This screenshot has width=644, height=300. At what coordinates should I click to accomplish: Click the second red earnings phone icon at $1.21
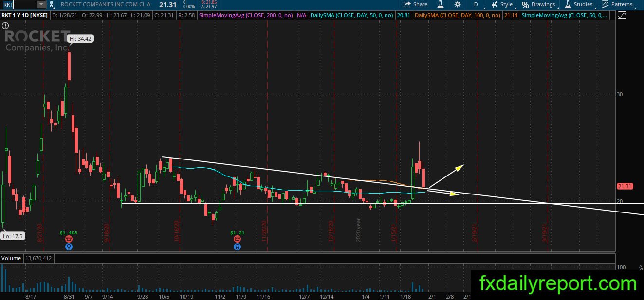237,239
